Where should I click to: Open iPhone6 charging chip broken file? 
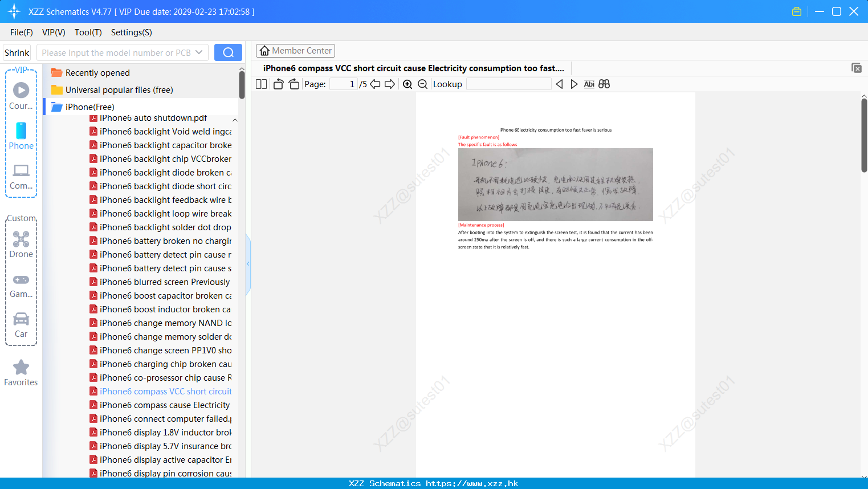click(x=161, y=364)
